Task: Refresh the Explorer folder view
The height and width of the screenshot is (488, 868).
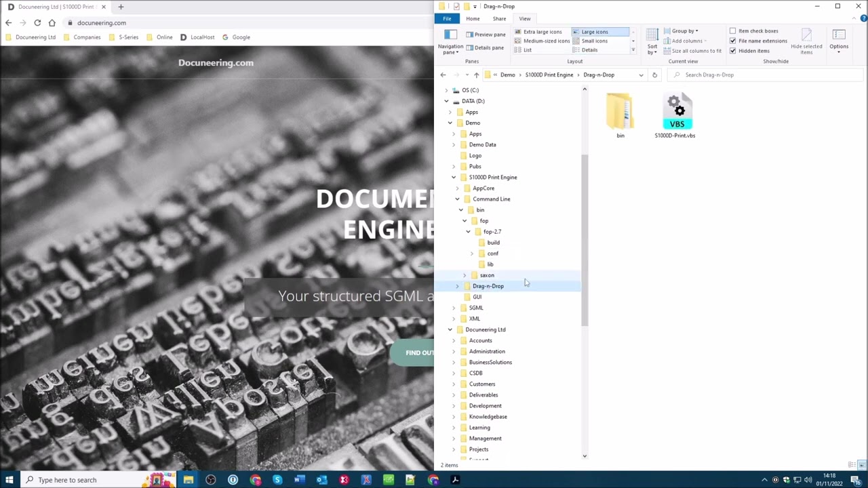Action: pos(654,75)
